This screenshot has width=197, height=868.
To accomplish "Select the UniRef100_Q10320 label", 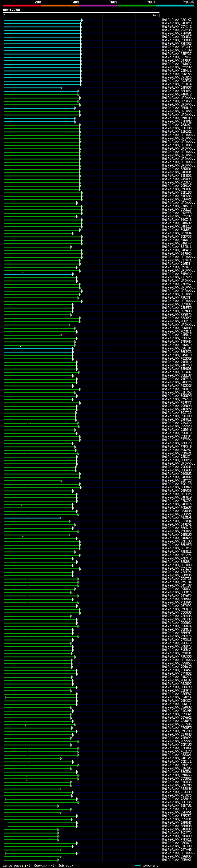I will pos(177,423).
